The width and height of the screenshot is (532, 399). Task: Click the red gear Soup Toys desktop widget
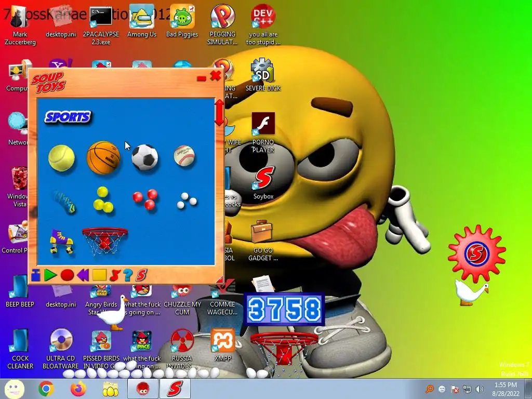pyautogui.click(x=477, y=253)
